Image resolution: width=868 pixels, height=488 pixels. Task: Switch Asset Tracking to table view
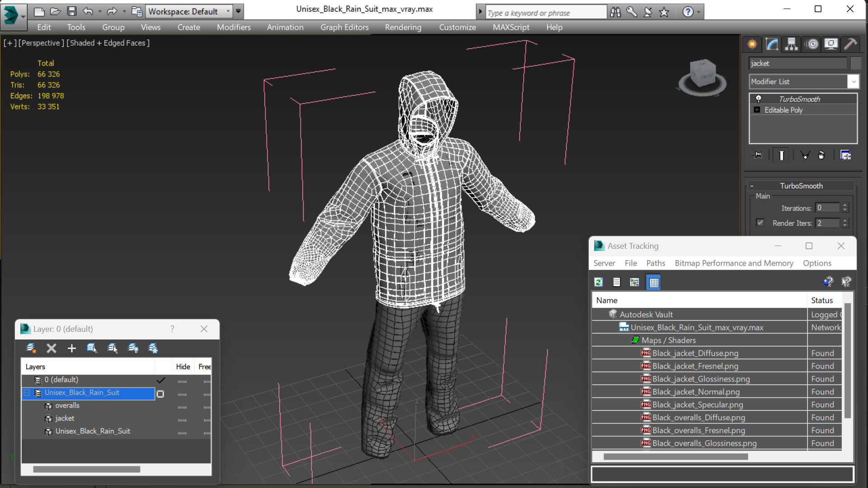[653, 282]
